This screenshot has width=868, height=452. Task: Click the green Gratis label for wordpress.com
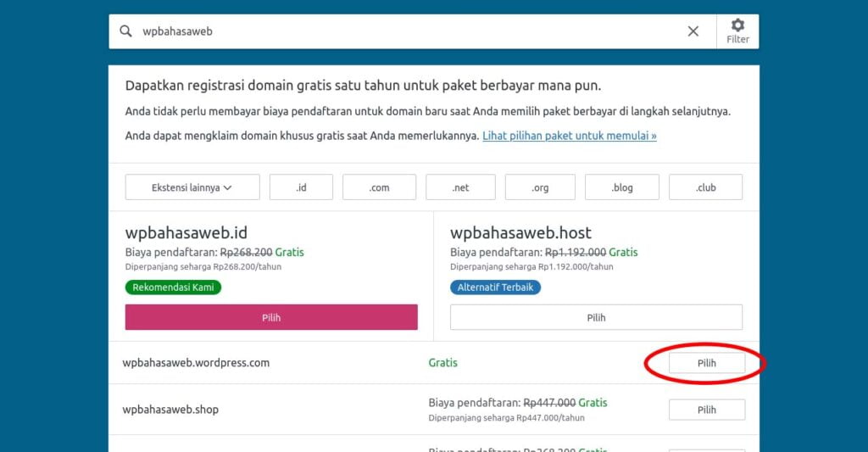tap(442, 363)
